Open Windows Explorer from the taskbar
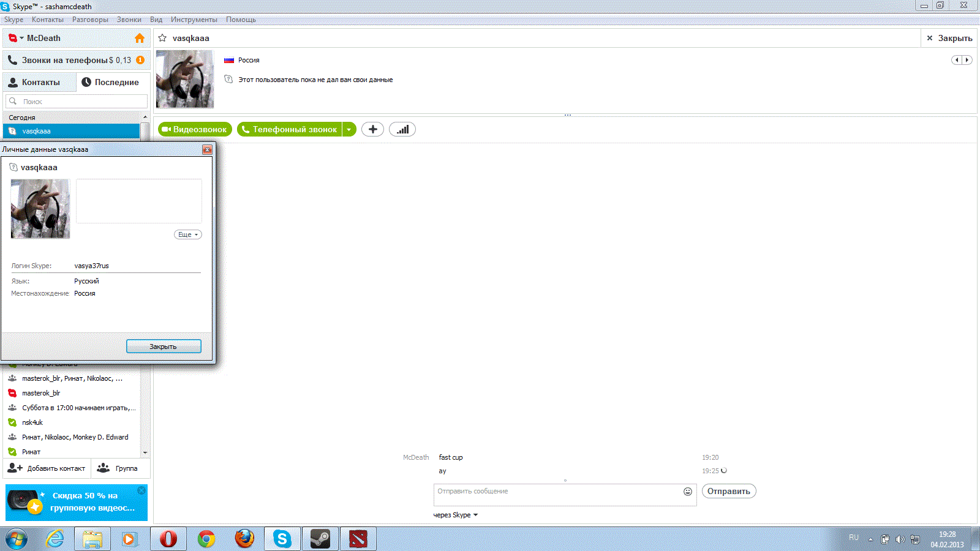 tap(92, 539)
